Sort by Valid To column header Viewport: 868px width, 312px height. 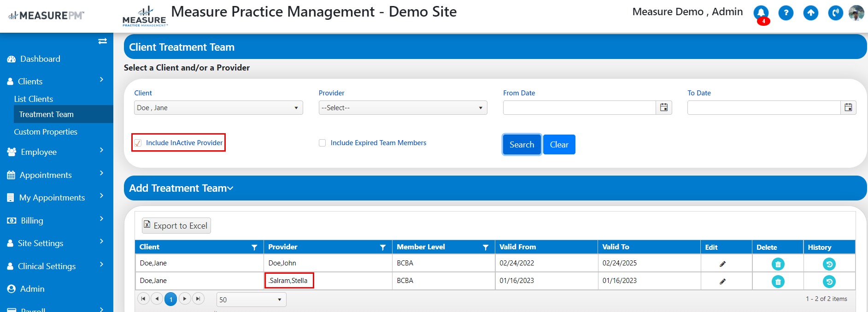(616, 247)
